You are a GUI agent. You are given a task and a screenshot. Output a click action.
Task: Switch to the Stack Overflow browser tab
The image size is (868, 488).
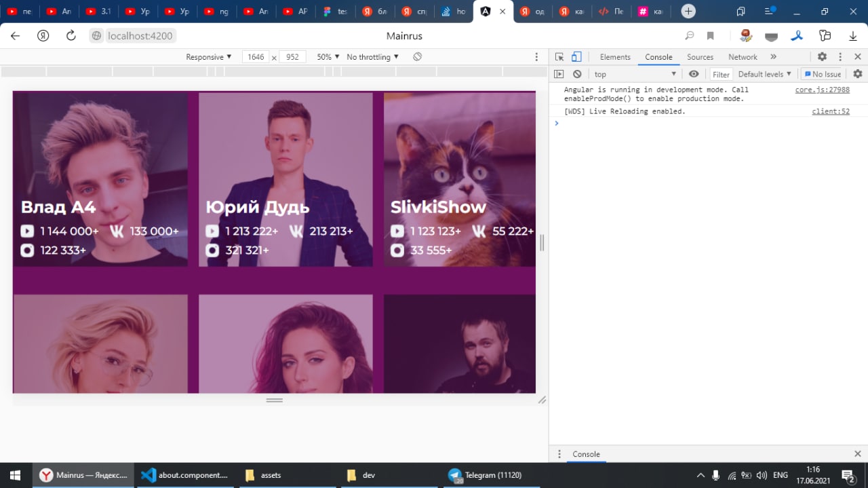click(454, 12)
